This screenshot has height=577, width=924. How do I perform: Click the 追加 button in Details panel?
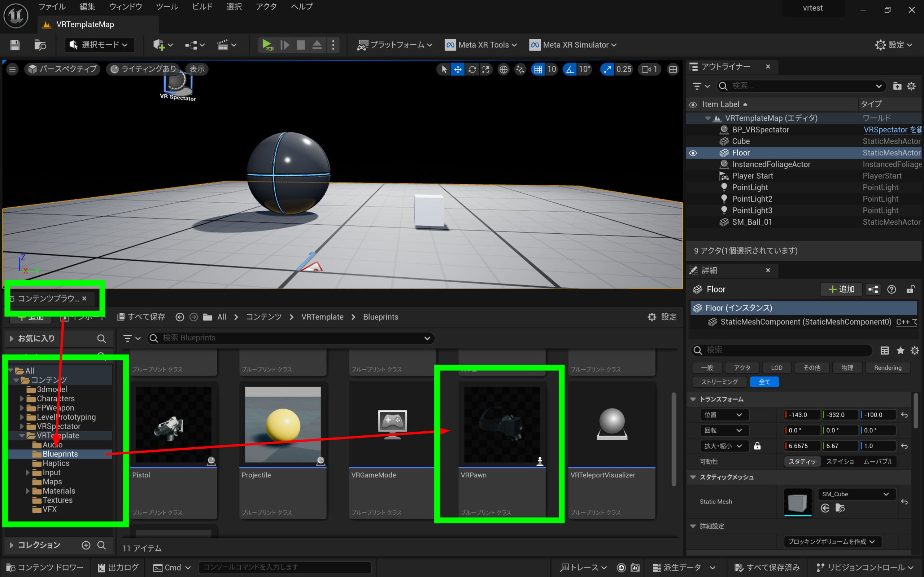point(841,289)
